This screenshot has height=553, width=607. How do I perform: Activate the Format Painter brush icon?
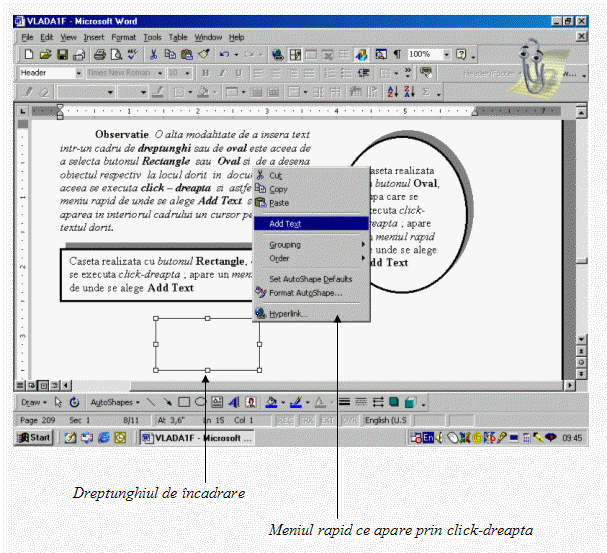coord(204,55)
